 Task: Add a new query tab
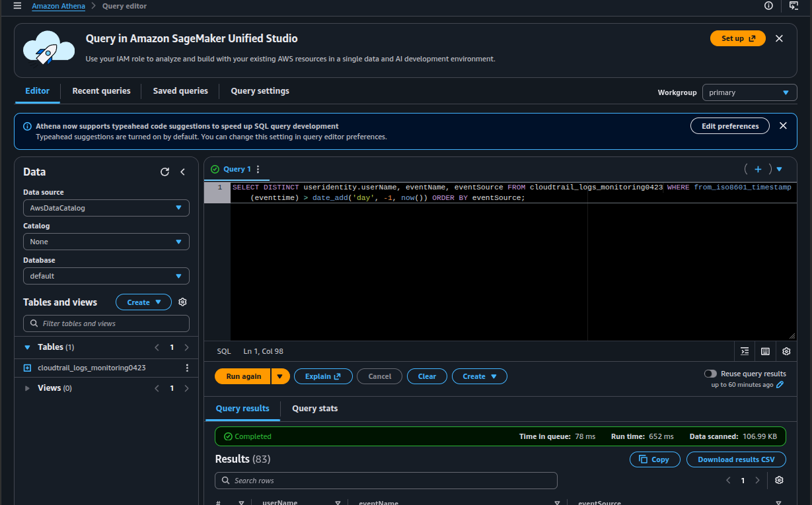click(x=758, y=169)
